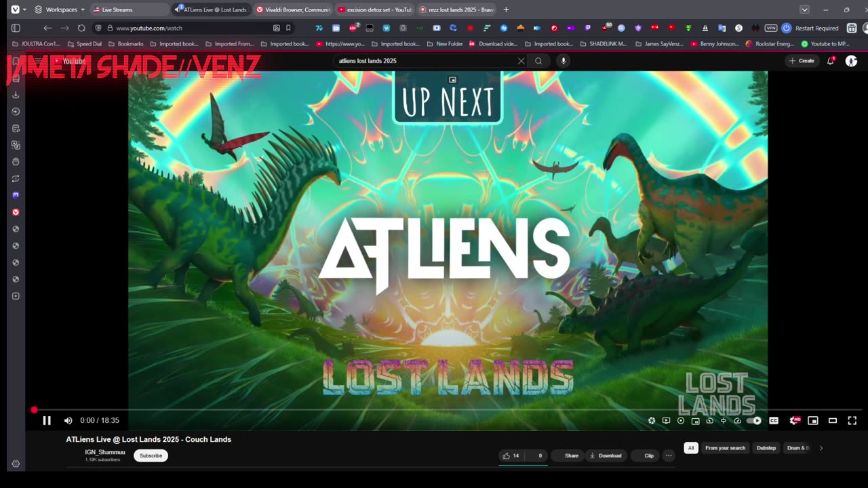The height and width of the screenshot is (488, 868).
Task: Open Workspaces dropdown
Action: click(x=60, y=9)
